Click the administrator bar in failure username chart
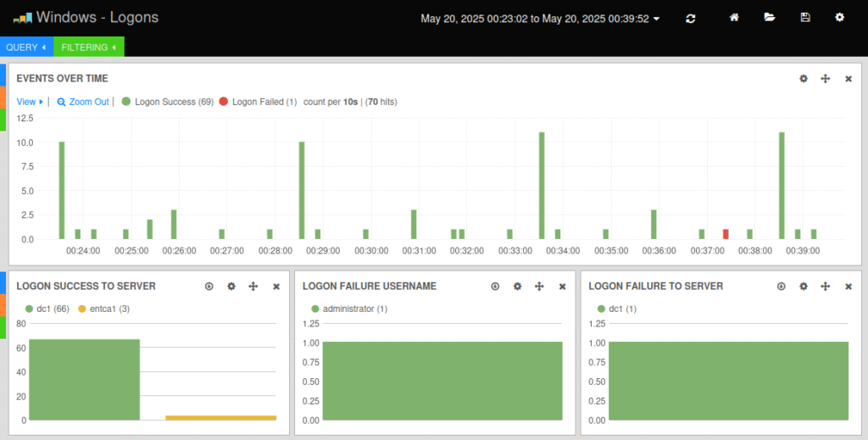This screenshot has height=440, width=868. [442, 381]
